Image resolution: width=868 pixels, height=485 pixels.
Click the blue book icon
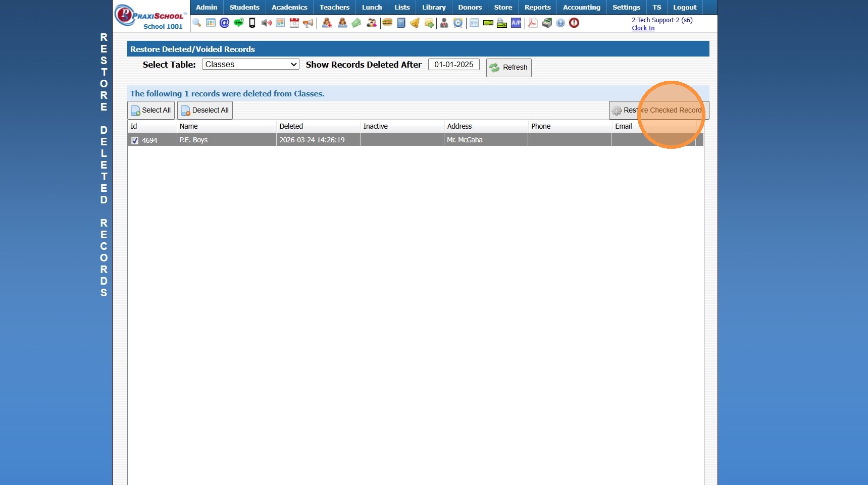point(401,23)
